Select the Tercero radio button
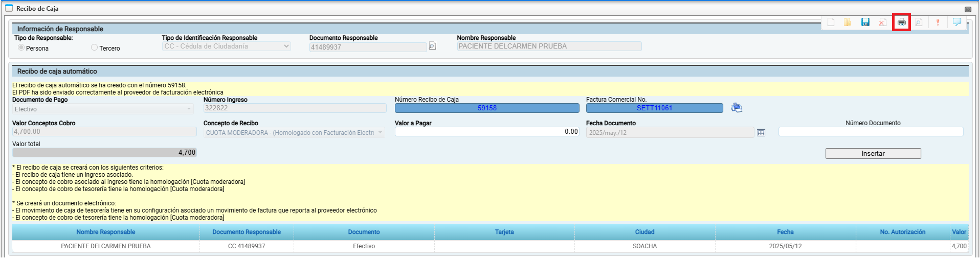Viewport: 980px width, 260px height. (x=94, y=48)
